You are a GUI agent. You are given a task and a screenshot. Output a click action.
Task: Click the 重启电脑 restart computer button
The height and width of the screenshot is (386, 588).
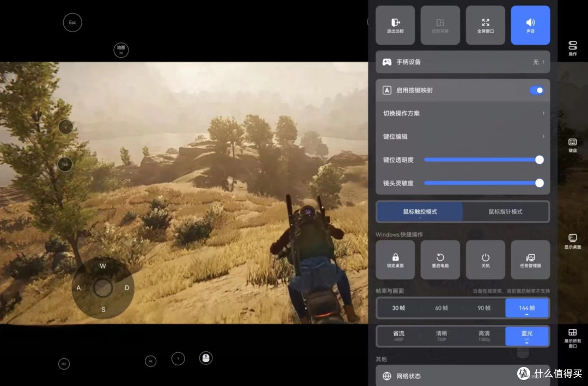[x=440, y=259]
